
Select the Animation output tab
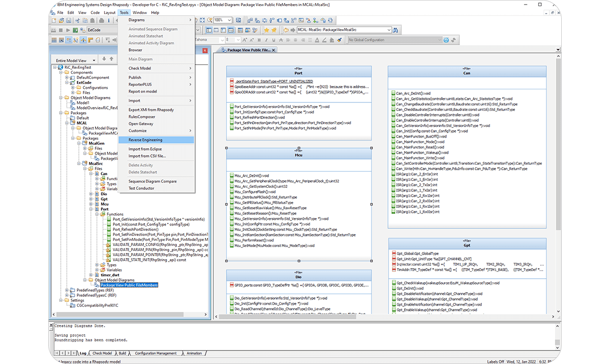coord(194,353)
